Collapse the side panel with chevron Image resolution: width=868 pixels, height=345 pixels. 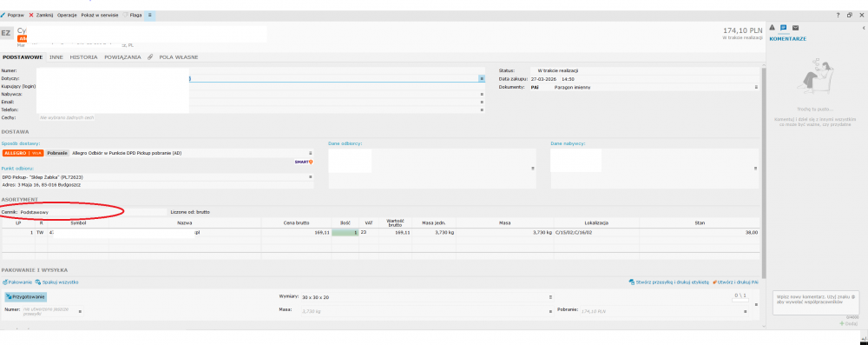coord(863,28)
